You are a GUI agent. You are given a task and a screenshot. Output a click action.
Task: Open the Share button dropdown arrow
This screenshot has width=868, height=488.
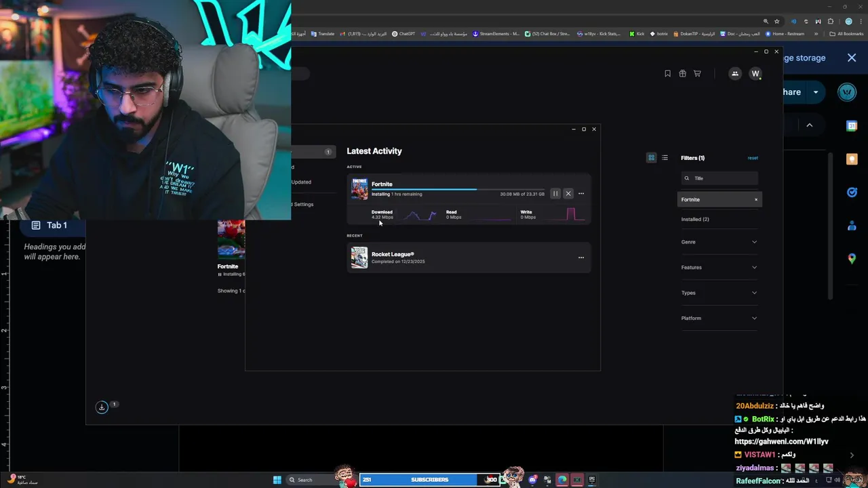point(816,92)
